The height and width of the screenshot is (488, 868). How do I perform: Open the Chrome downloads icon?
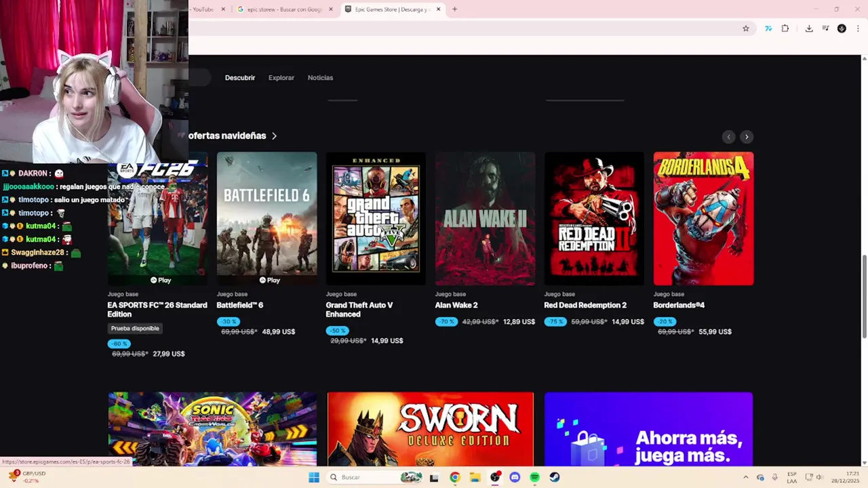click(809, 28)
